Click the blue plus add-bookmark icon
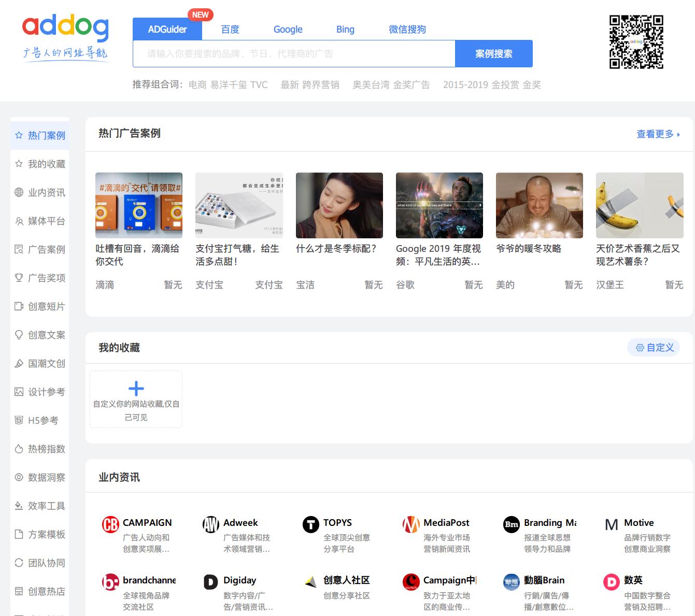 (x=136, y=389)
